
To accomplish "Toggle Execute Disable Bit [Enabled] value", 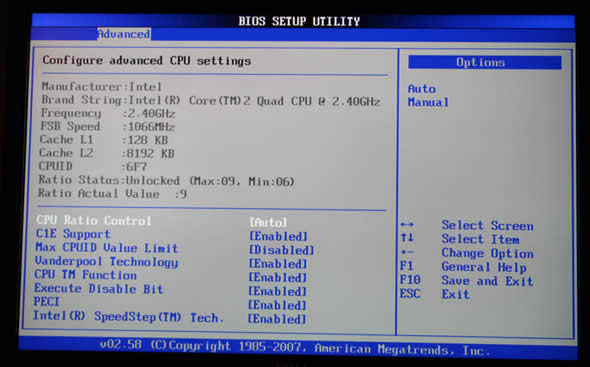I will [277, 291].
